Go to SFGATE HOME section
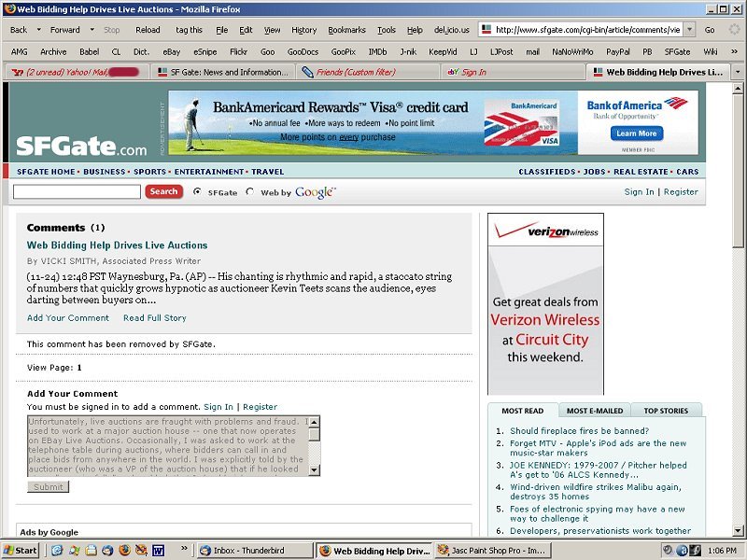 tap(46, 172)
